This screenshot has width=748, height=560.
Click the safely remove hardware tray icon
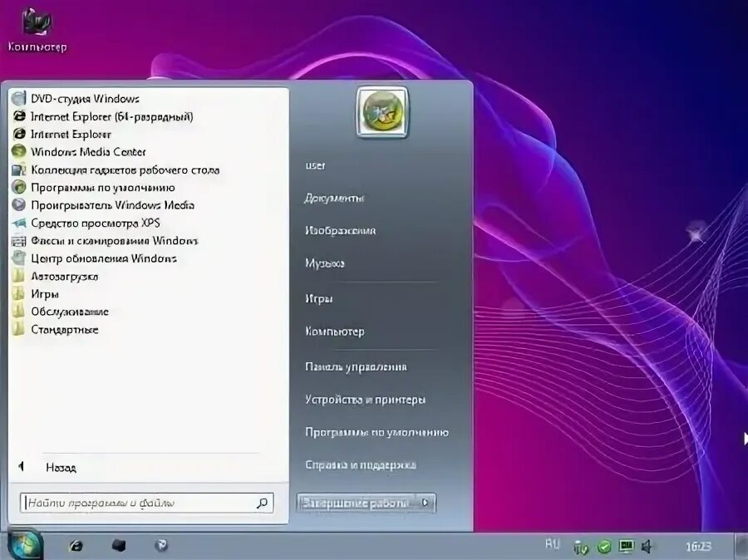581,547
